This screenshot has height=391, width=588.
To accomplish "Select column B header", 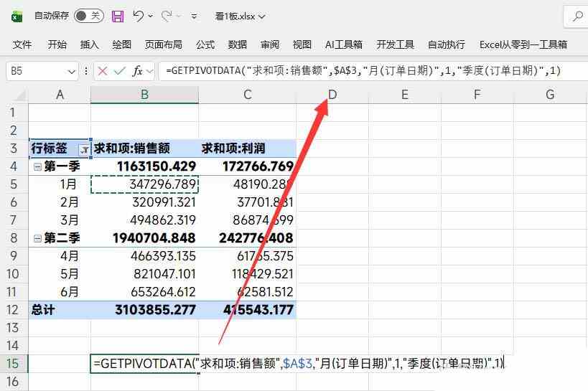I will point(145,95).
